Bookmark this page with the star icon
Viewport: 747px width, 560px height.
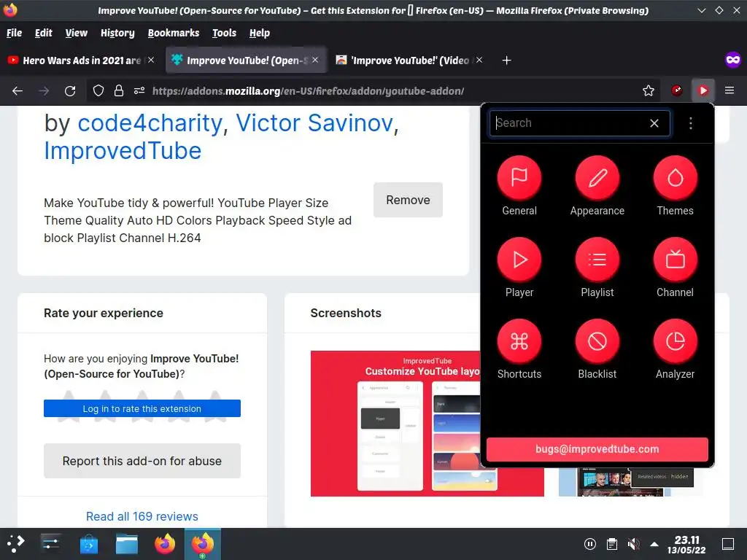pos(648,90)
